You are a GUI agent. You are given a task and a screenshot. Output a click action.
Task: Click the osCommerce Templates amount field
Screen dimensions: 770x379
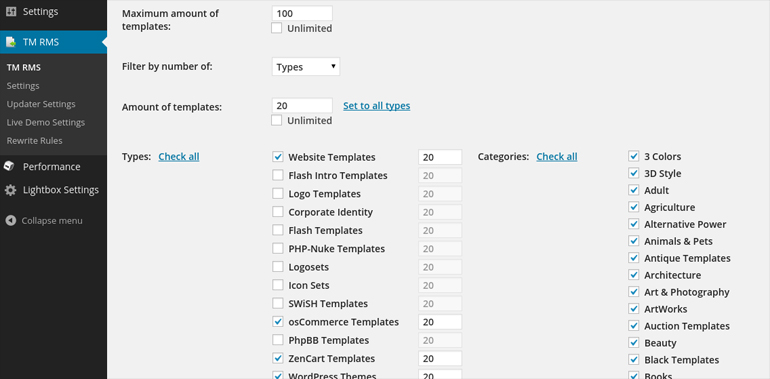pyautogui.click(x=440, y=322)
